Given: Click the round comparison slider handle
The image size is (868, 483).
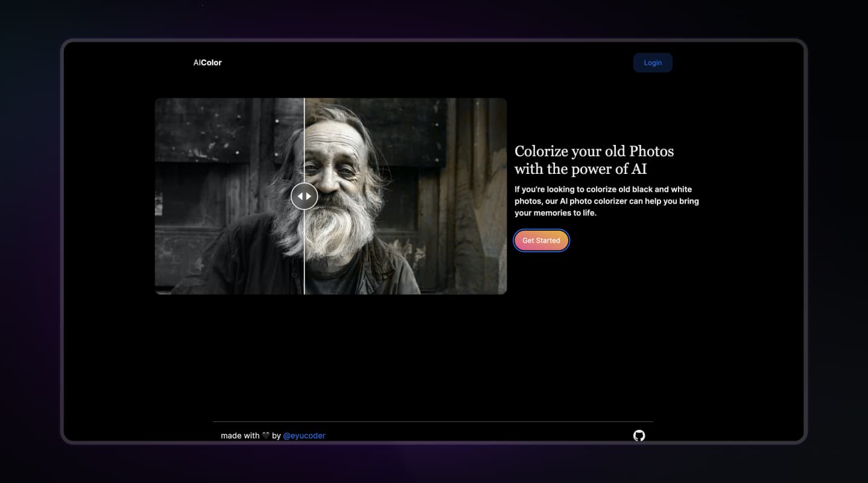Looking at the screenshot, I should coord(304,196).
